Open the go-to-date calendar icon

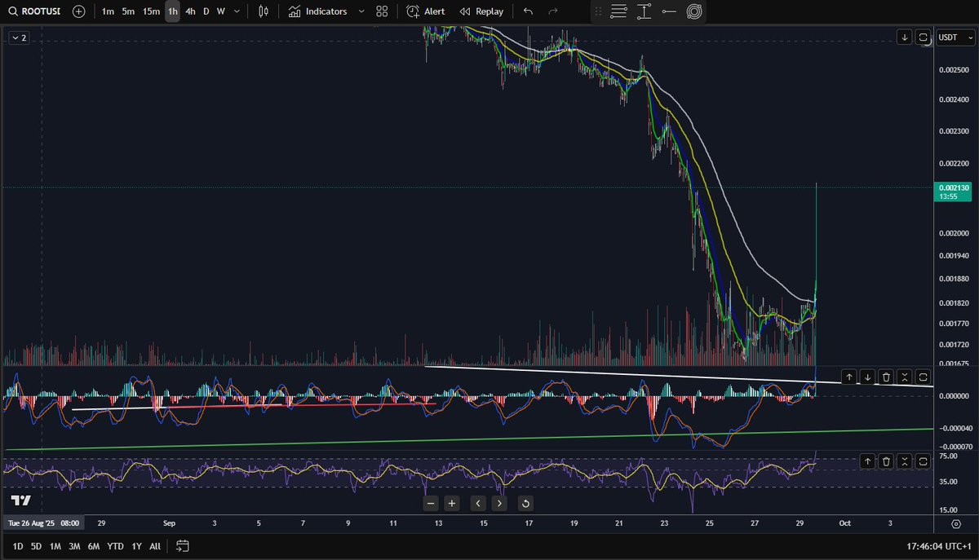click(182, 545)
